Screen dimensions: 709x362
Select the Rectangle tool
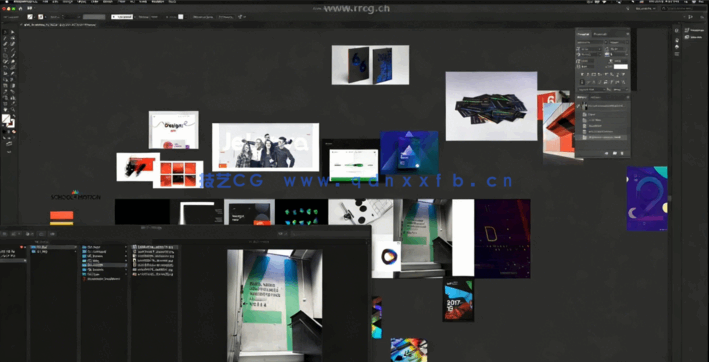coord(5,56)
